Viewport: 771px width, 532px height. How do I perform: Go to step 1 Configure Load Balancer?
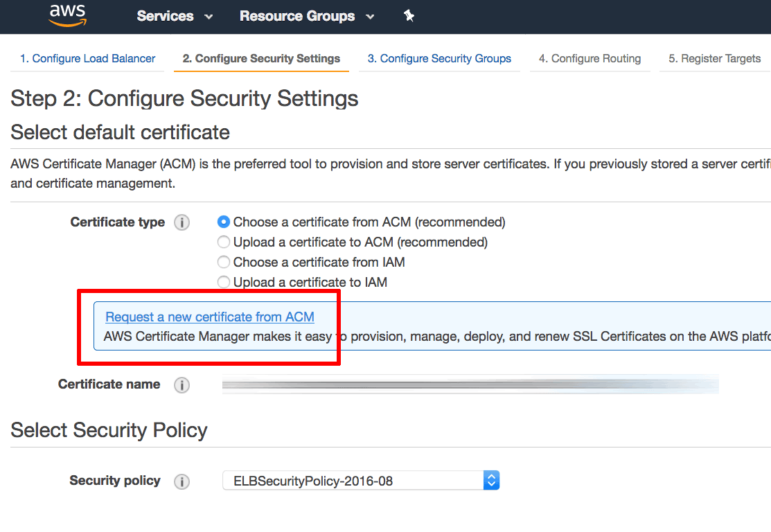click(x=87, y=58)
